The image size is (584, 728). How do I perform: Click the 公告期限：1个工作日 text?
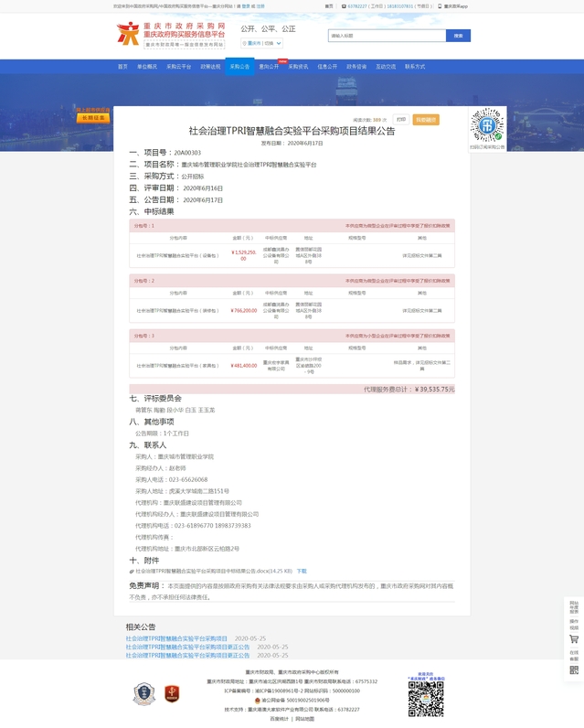pyautogui.click(x=163, y=434)
